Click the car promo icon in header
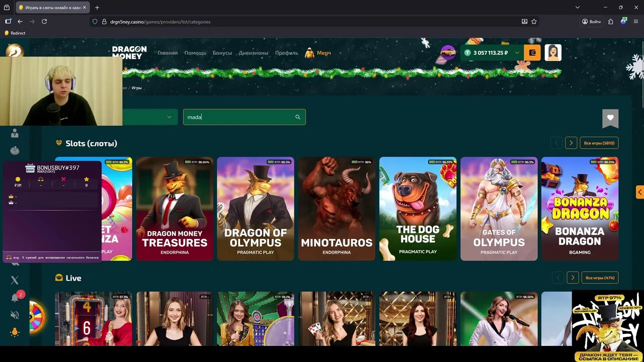The image size is (644, 362). click(x=448, y=52)
